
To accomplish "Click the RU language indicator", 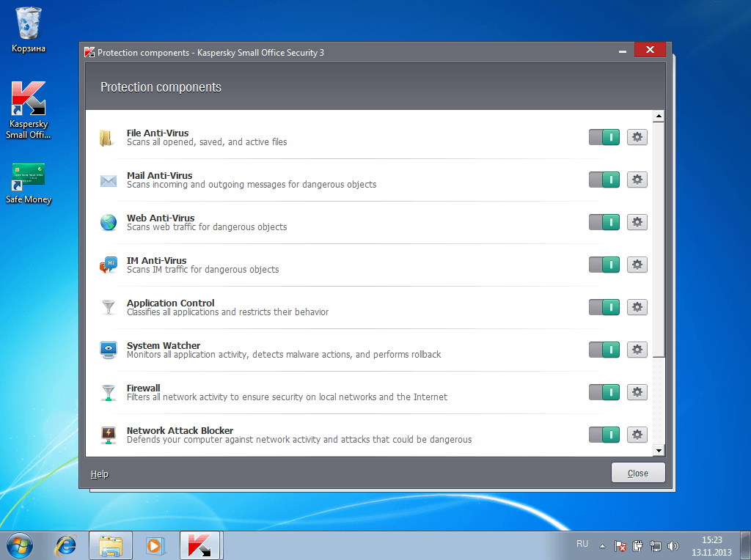I will (582, 544).
